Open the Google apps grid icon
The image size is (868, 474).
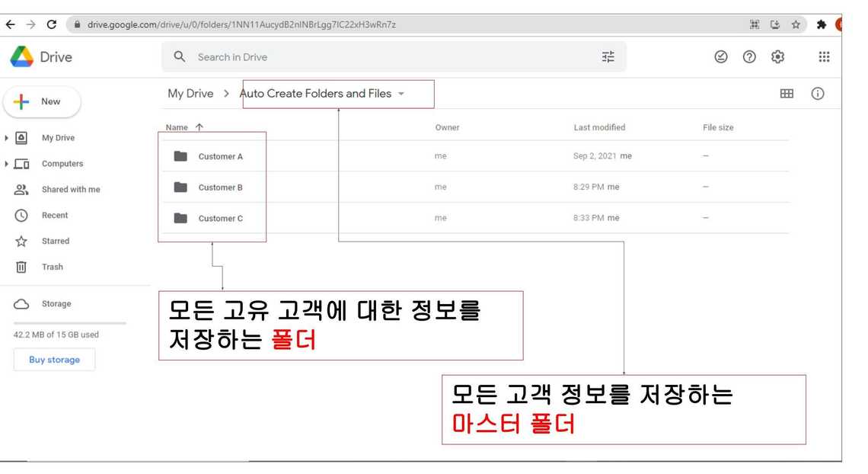[824, 57]
